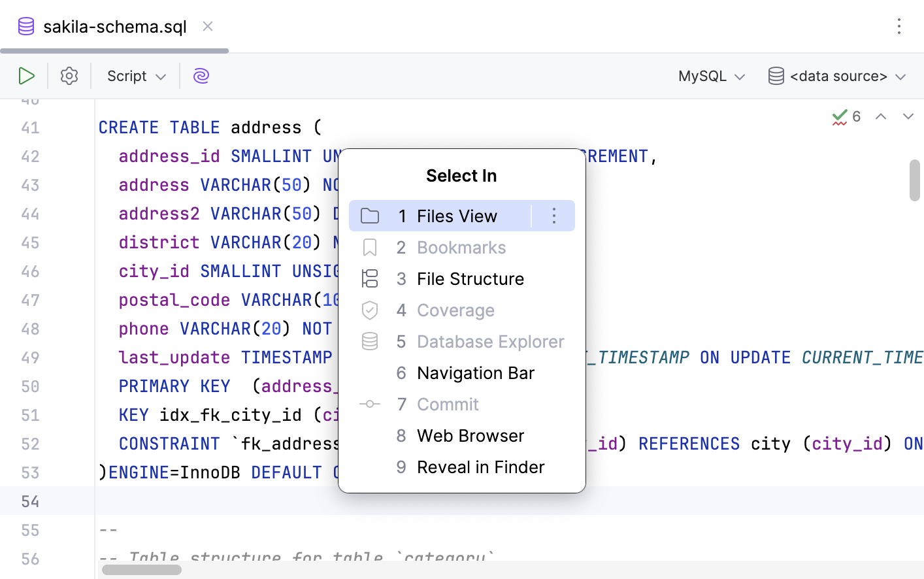
Task: Open run configuration settings gear icon
Action: tap(69, 76)
